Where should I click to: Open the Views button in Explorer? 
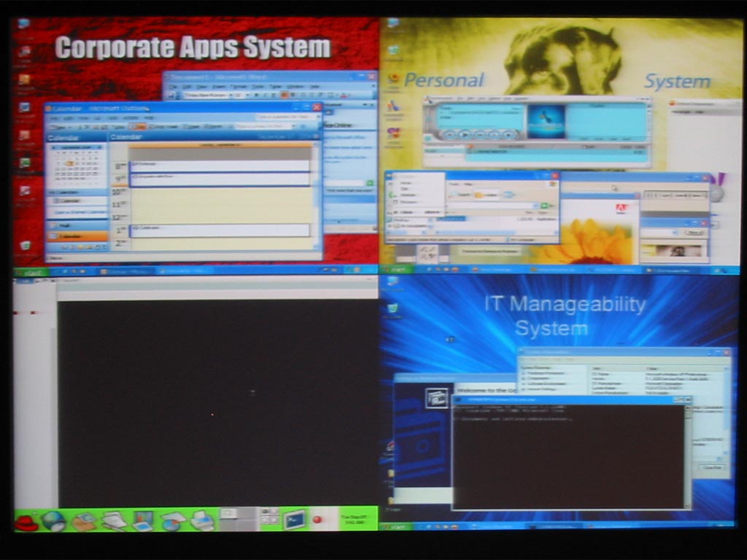point(508,195)
